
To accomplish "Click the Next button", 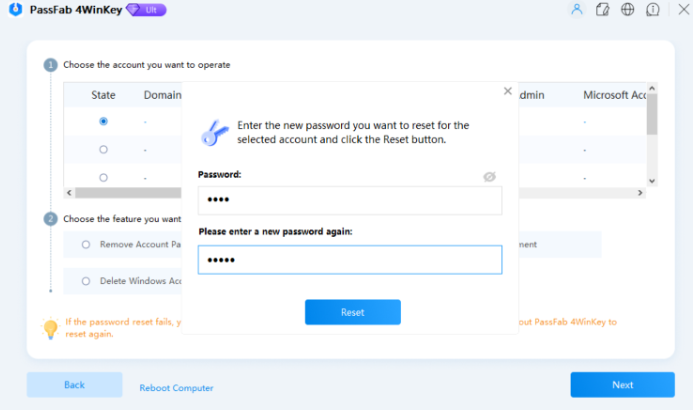I will tap(622, 385).
